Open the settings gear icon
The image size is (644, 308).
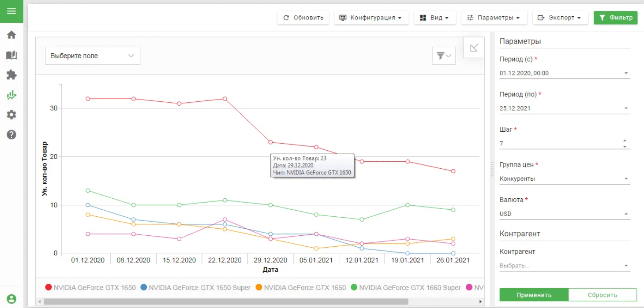[11, 115]
